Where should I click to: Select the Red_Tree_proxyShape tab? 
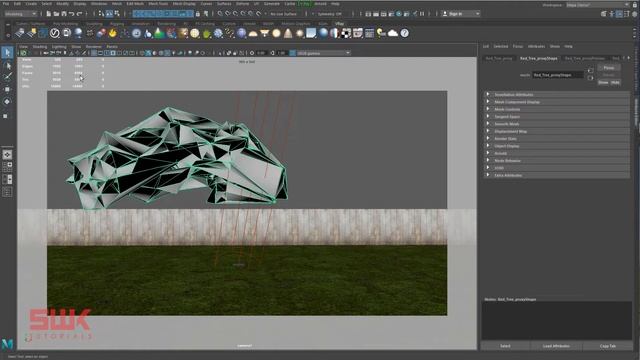[x=538, y=58]
